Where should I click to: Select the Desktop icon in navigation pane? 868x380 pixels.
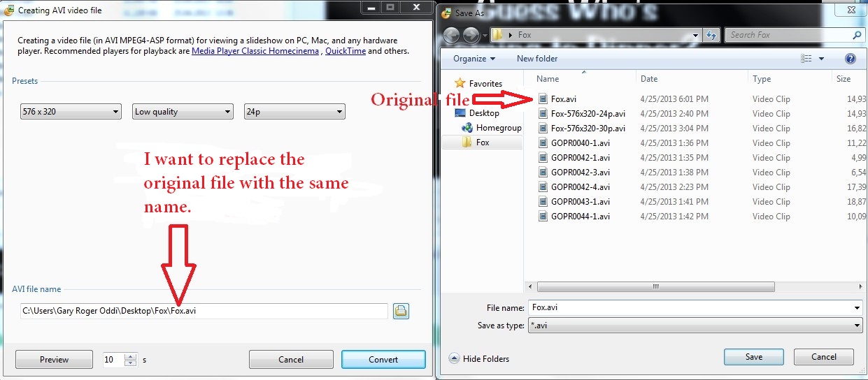tap(460, 112)
